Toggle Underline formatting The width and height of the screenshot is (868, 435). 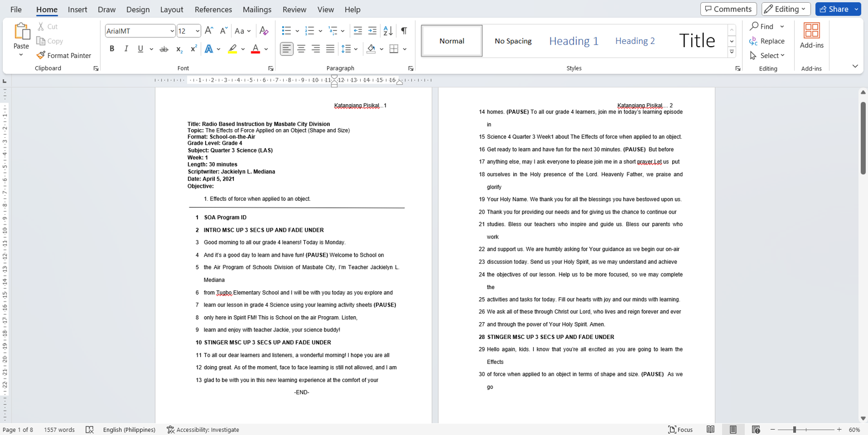click(141, 49)
